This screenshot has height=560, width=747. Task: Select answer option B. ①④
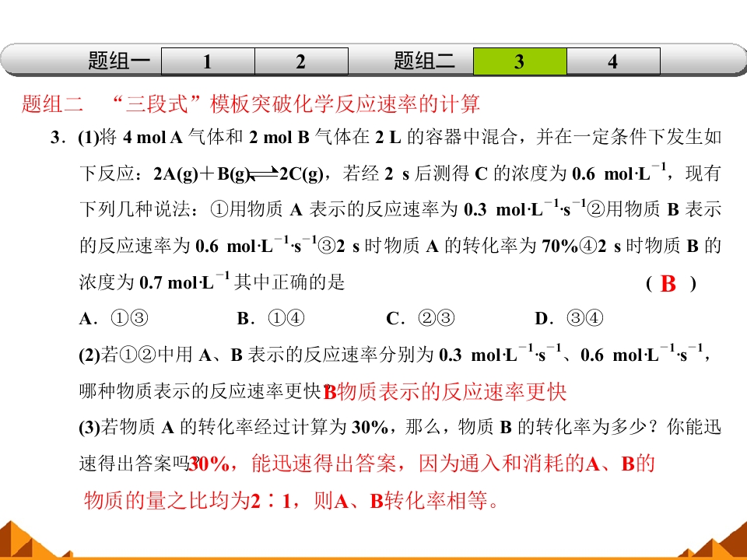pyautogui.click(x=271, y=318)
